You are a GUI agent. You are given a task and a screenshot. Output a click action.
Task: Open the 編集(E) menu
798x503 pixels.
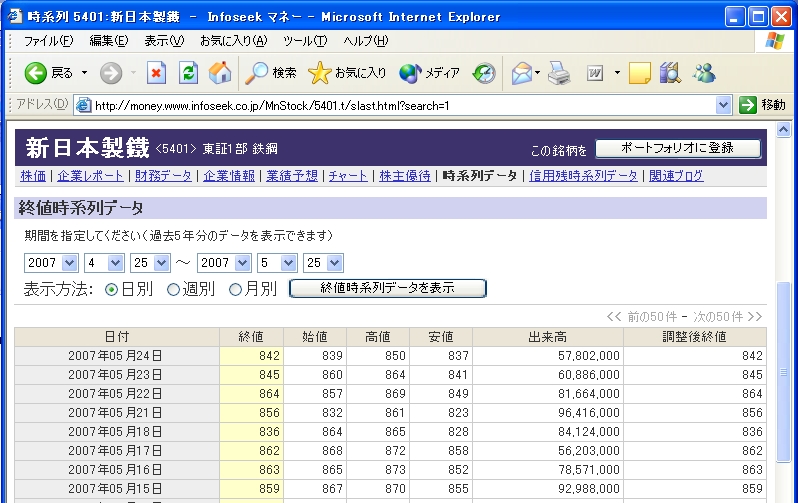[x=108, y=41]
